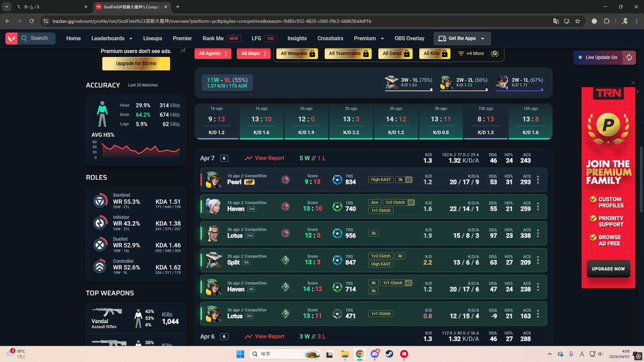The height and width of the screenshot is (362, 644).
Task: Click the Initiator role icon
Action: [x=100, y=223]
